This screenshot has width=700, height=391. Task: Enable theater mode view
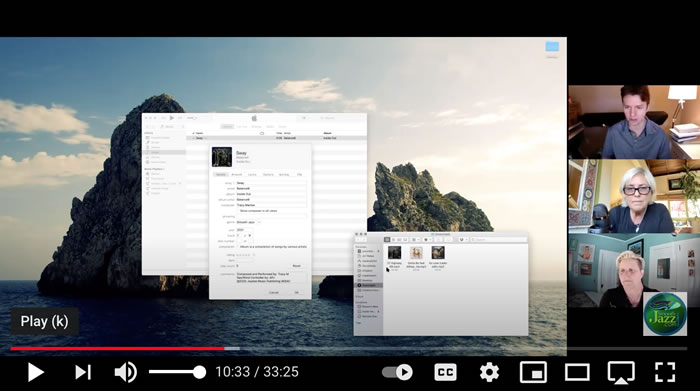click(x=577, y=372)
